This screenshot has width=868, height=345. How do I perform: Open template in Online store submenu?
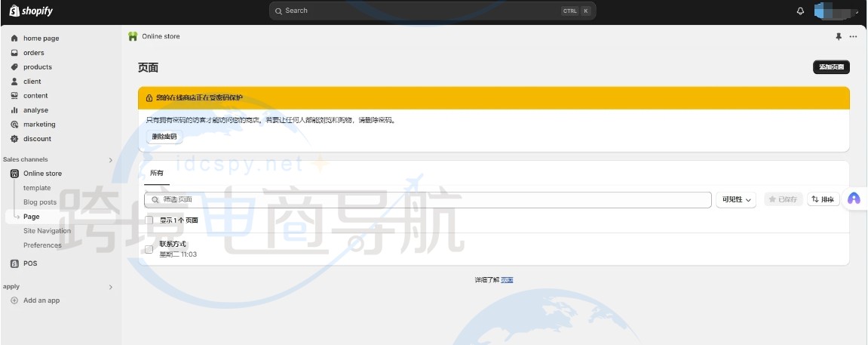tap(37, 188)
